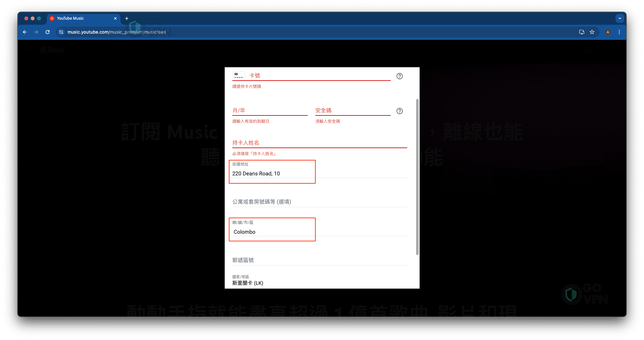Click the 鄉/鎮/市/區 field label
Screen dimensions: 644x340
243,222
